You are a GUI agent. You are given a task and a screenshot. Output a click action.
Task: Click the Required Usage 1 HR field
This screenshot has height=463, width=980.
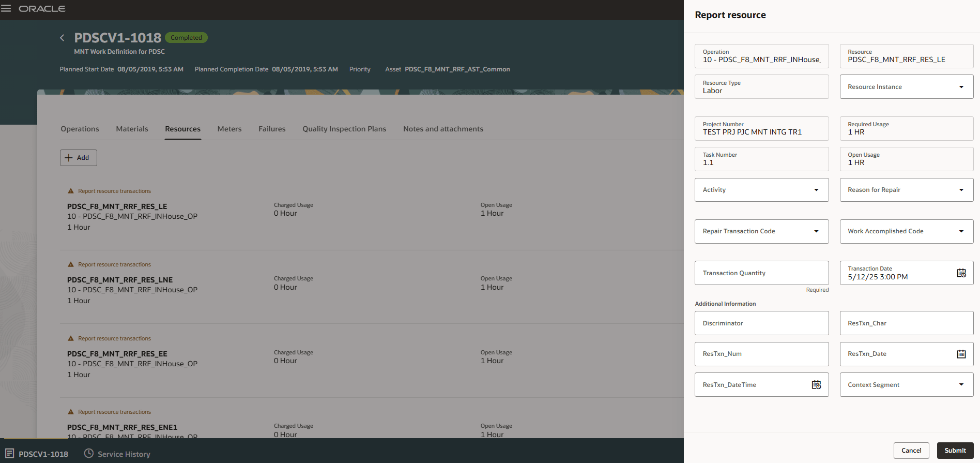[x=907, y=128]
